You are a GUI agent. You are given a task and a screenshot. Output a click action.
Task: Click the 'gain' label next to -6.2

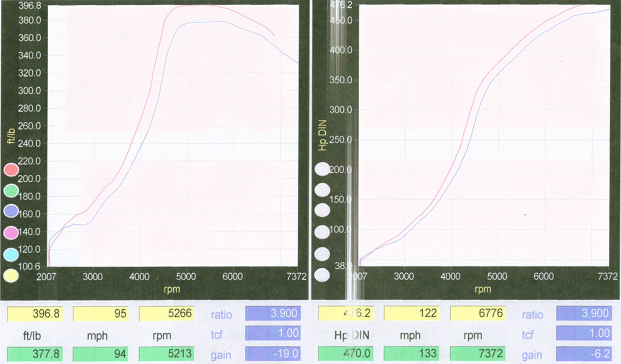pyautogui.click(x=531, y=355)
